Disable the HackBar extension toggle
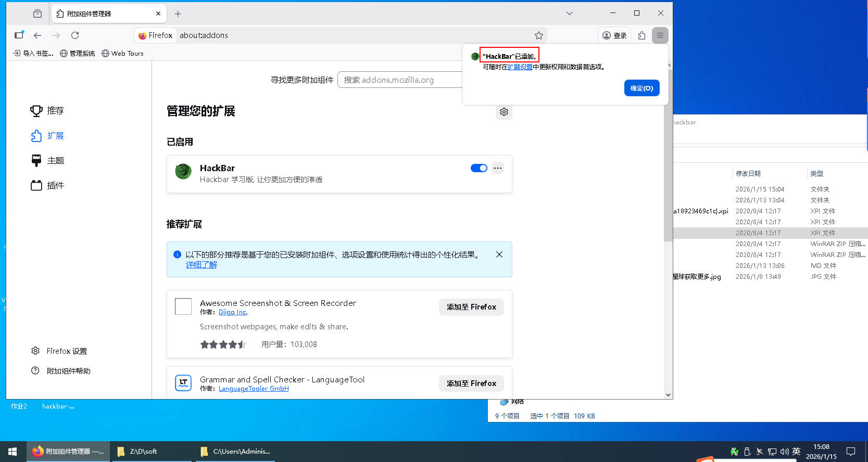This screenshot has width=868, height=462. [479, 168]
